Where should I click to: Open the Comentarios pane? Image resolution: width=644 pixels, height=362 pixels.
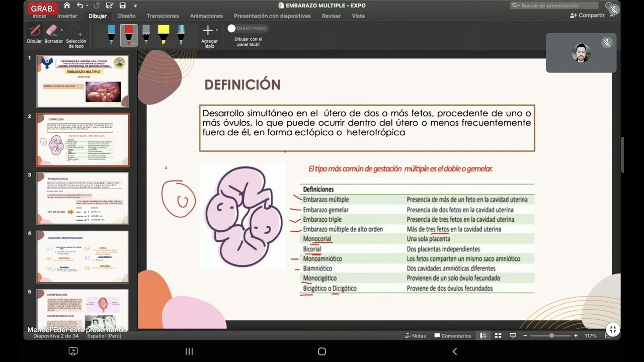click(x=453, y=336)
